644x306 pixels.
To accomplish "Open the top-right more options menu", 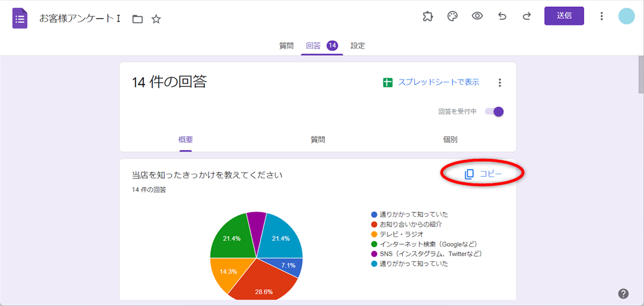I will click(601, 16).
